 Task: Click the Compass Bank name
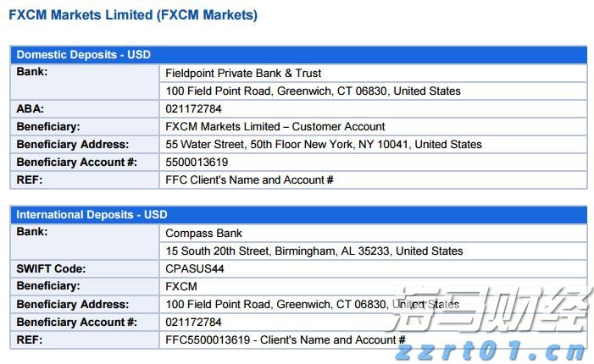coord(203,234)
